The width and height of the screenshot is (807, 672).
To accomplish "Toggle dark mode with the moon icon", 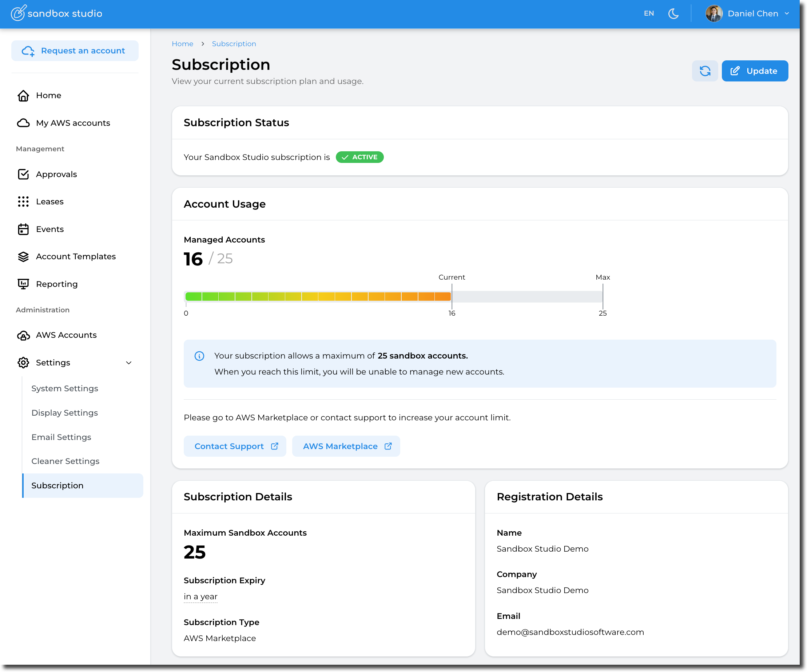I will (x=673, y=13).
